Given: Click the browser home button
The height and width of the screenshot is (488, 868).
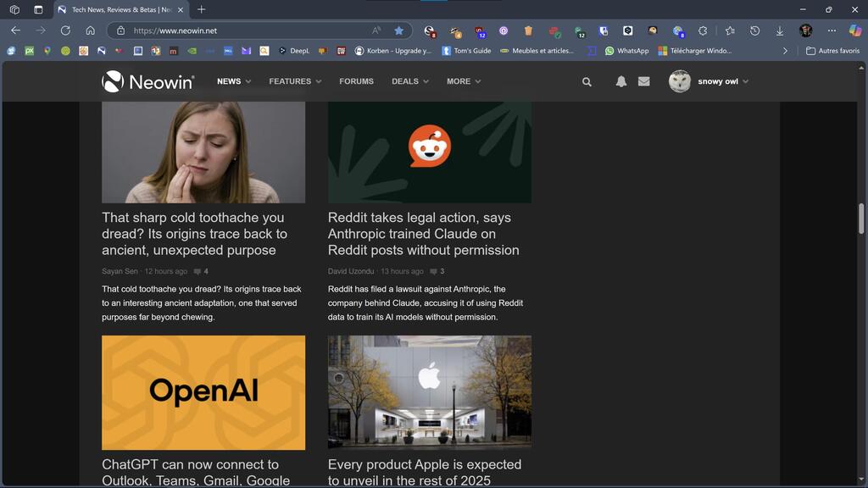Looking at the screenshot, I should click(90, 30).
